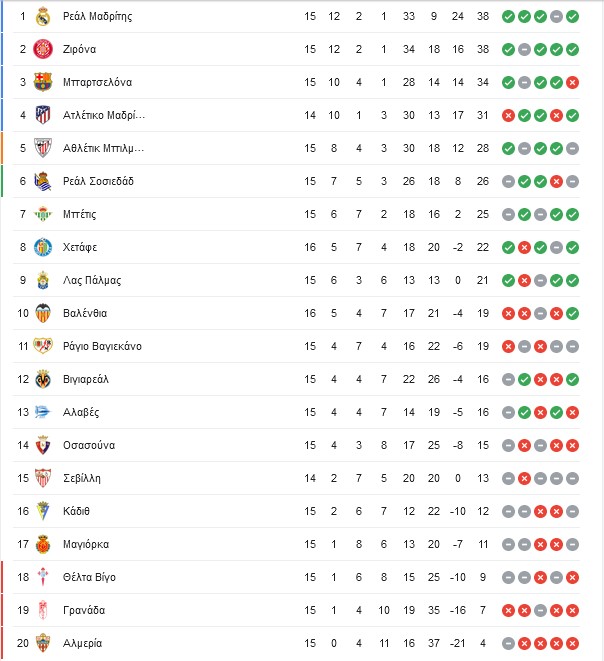Click the Alavés blue flag logo
The width and height of the screenshot is (604, 661).
tap(43, 412)
